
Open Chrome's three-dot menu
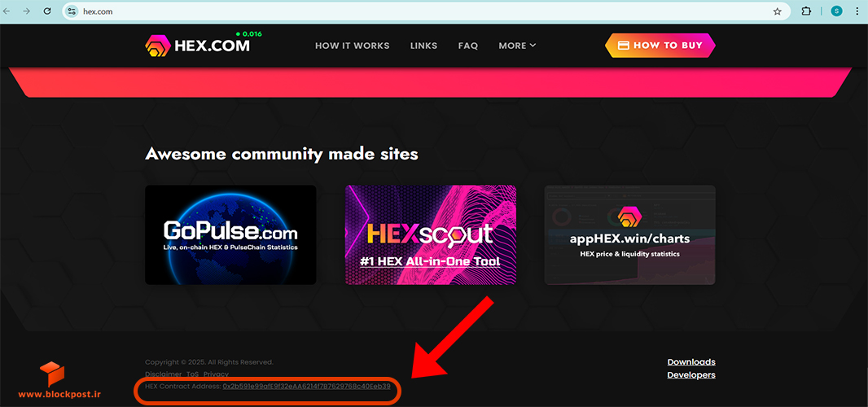pyautogui.click(x=857, y=11)
